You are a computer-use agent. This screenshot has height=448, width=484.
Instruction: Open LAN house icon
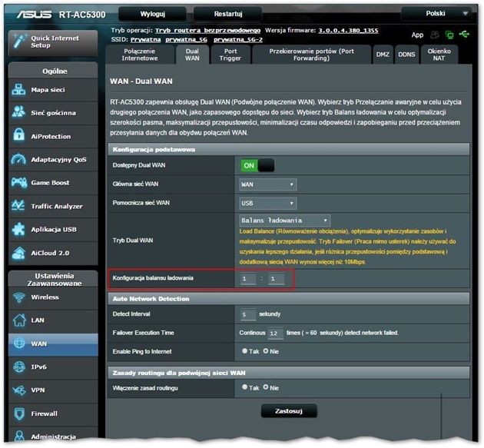coord(19,320)
